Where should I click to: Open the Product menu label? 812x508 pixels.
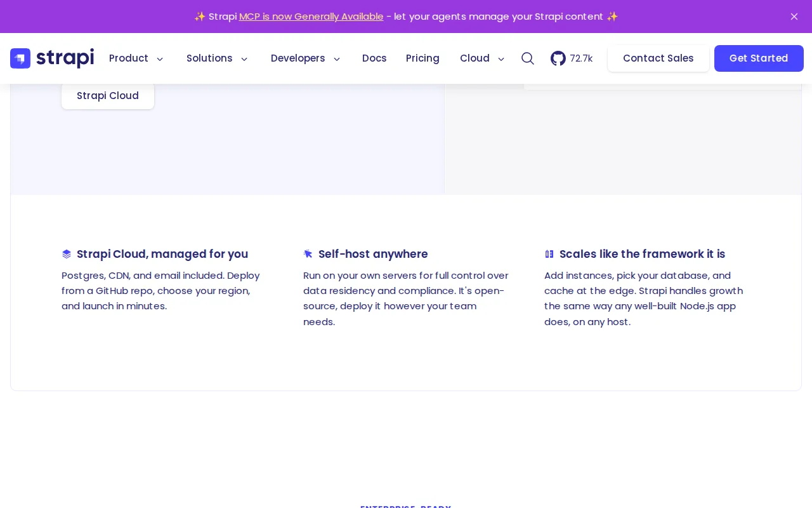pyautogui.click(x=129, y=58)
